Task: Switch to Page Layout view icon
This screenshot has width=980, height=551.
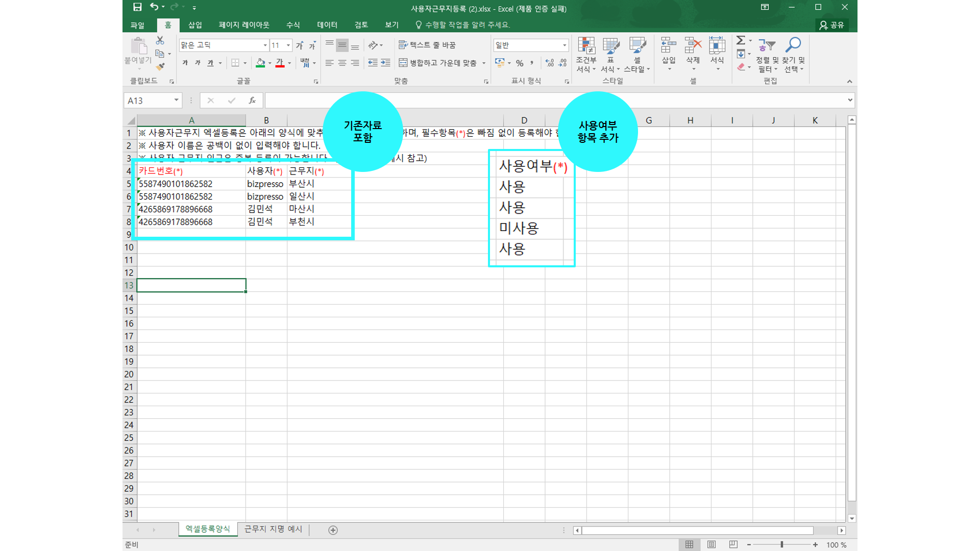Action: click(x=711, y=545)
